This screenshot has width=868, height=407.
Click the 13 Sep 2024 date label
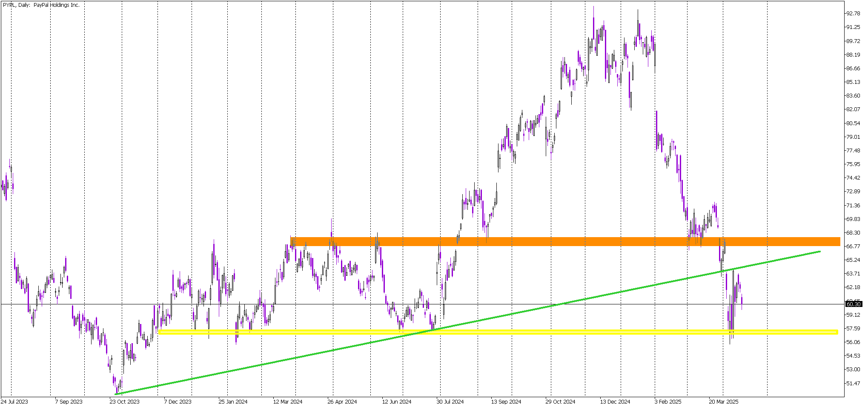point(506,401)
